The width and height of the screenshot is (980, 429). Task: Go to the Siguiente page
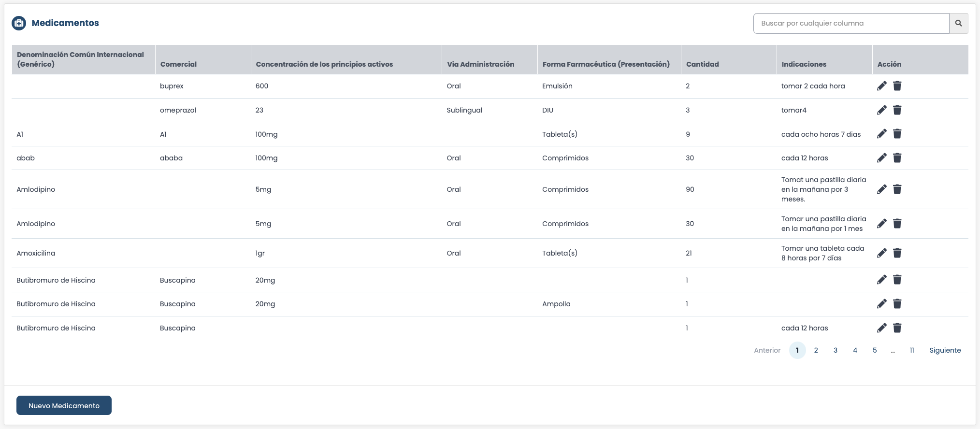pyautogui.click(x=945, y=350)
